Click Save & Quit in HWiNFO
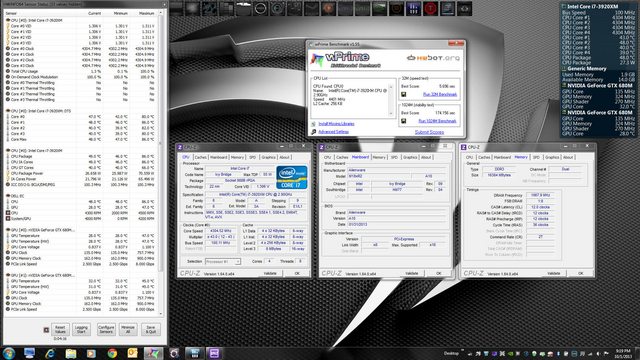 pyautogui.click(x=151, y=329)
